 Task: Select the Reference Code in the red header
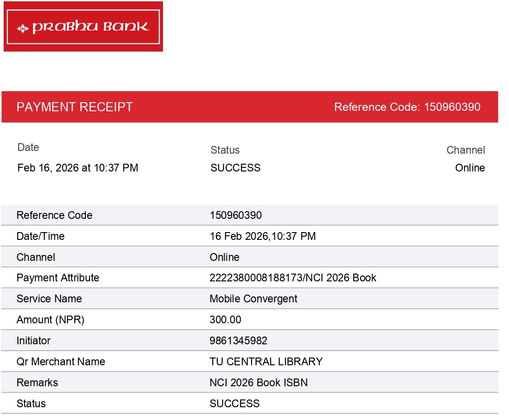(407, 107)
